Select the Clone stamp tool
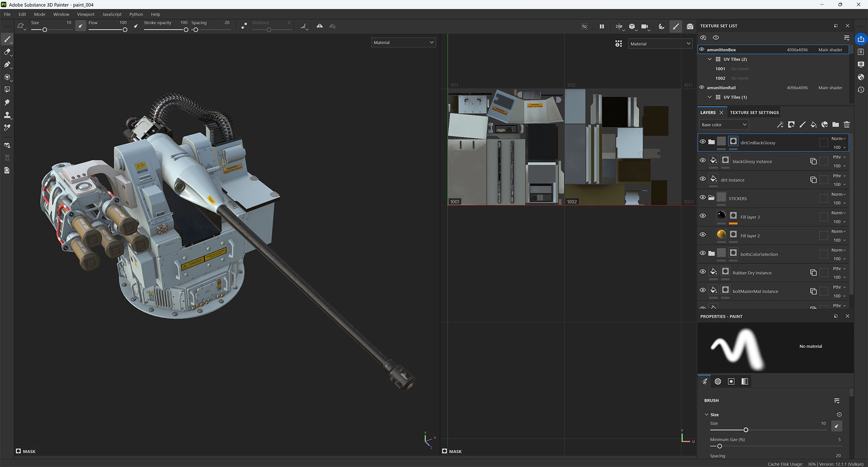The width and height of the screenshot is (868, 467). [x=7, y=115]
